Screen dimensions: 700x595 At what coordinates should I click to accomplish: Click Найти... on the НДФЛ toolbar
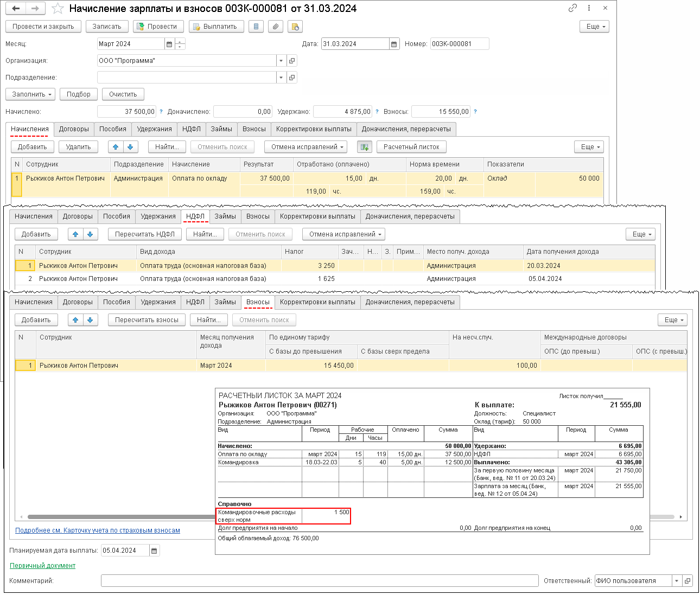(x=205, y=234)
